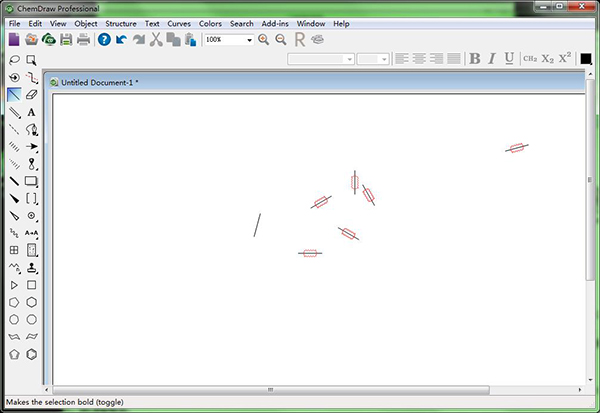Expand the font size dropdown
The image size is (600, 413).
tap(385, 59)
